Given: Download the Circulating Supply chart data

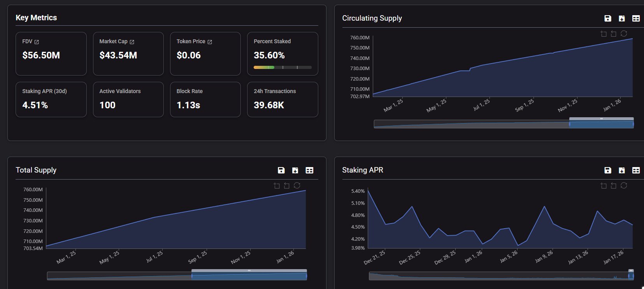Looking at the screenshot, I should (x=622, y=18).
